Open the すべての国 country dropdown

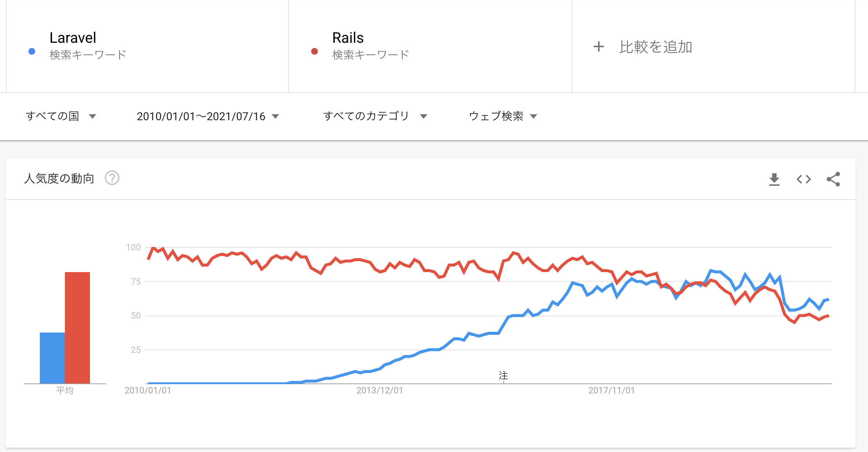tap(61, 117)
